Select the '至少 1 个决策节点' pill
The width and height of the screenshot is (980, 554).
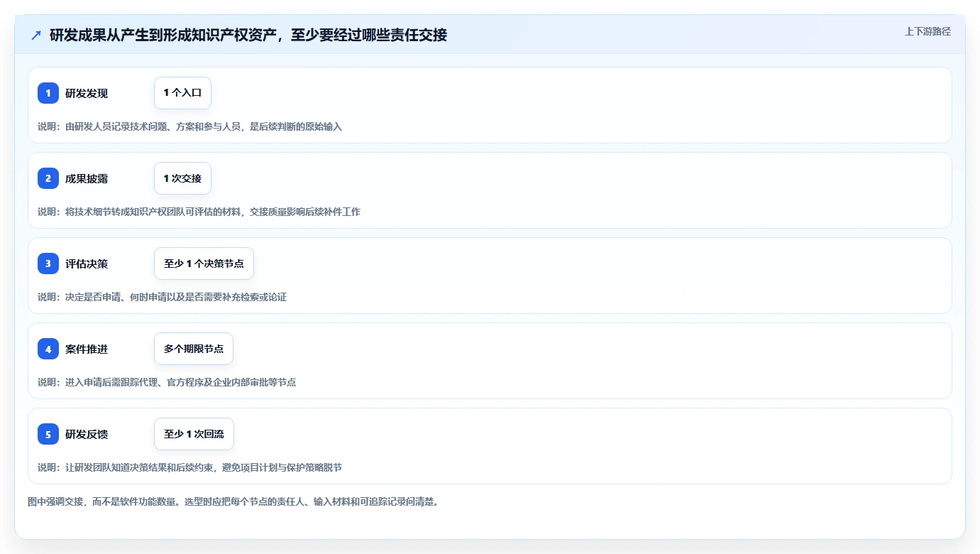click(204, 264)
